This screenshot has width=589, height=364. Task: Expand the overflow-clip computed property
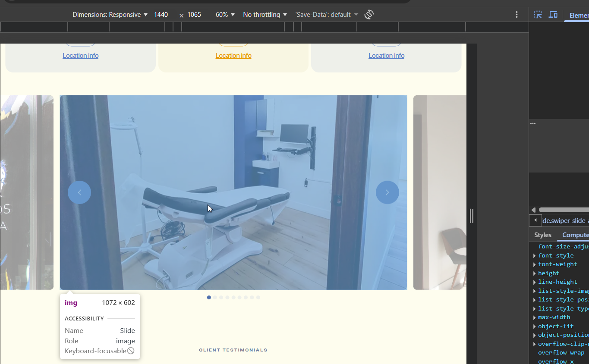535,344
